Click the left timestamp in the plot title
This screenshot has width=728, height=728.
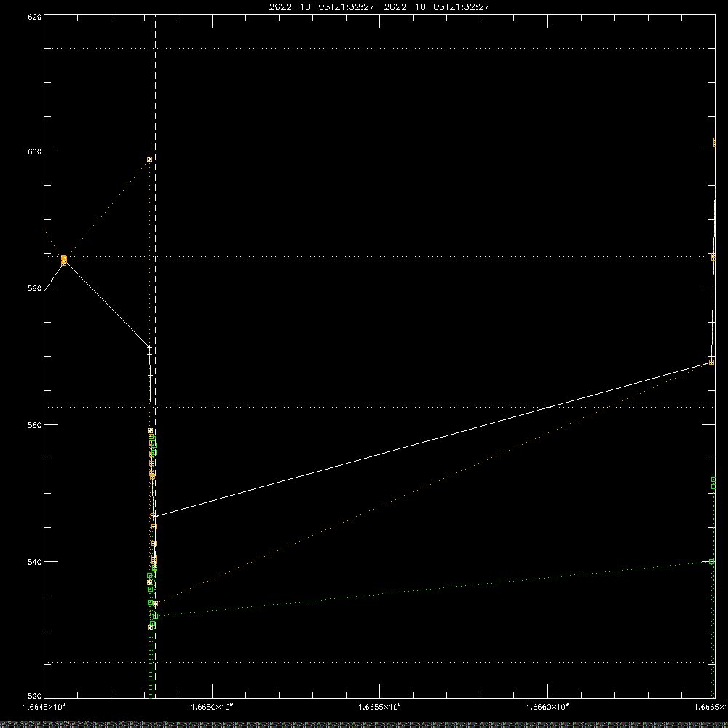point(322,7)
